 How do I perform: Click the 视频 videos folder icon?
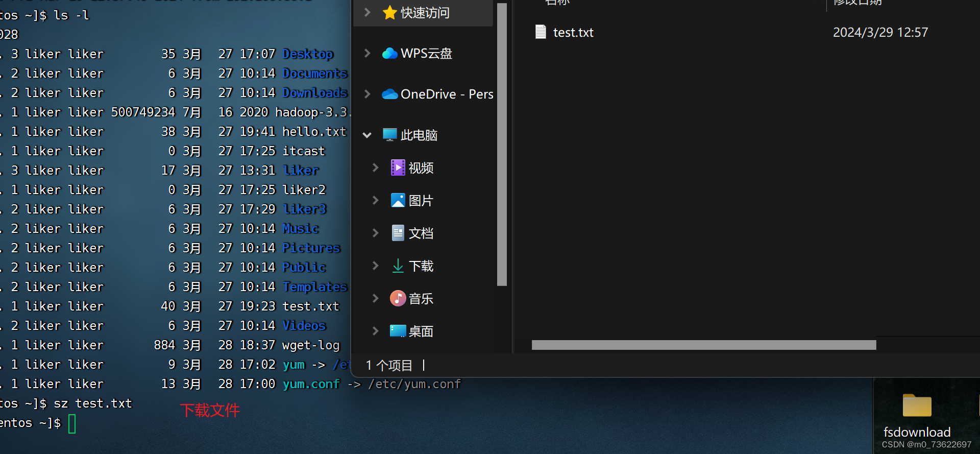[x=398, y=168]
